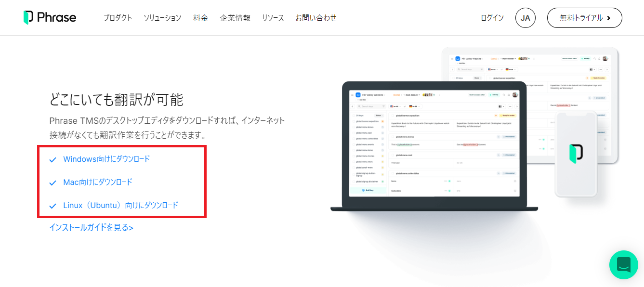
Task: Expand the ソリューション navigation menu
Action: [x=162, y=18]
